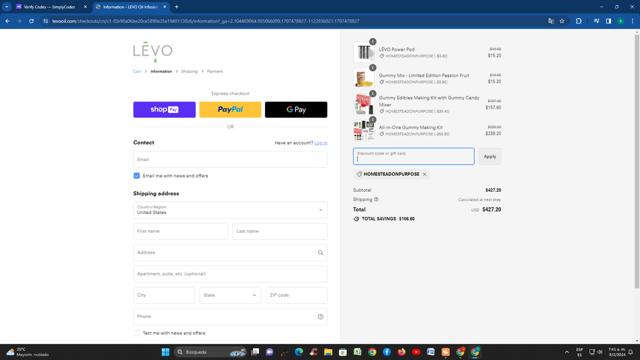Click the Information breadcrumb step
This screenshot has width=640, height=360.
coord(161,71)
